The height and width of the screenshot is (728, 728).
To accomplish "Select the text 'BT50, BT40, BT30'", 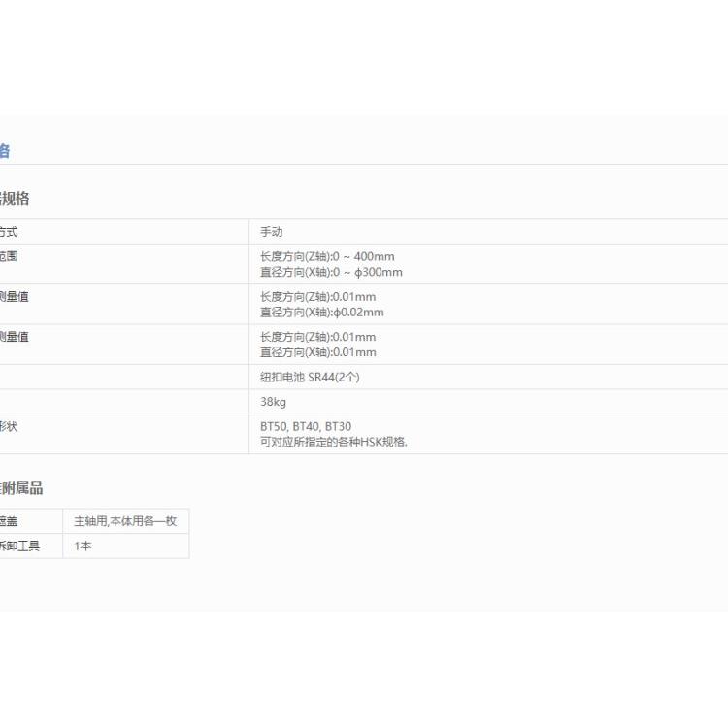I will (x=306, y=426).
